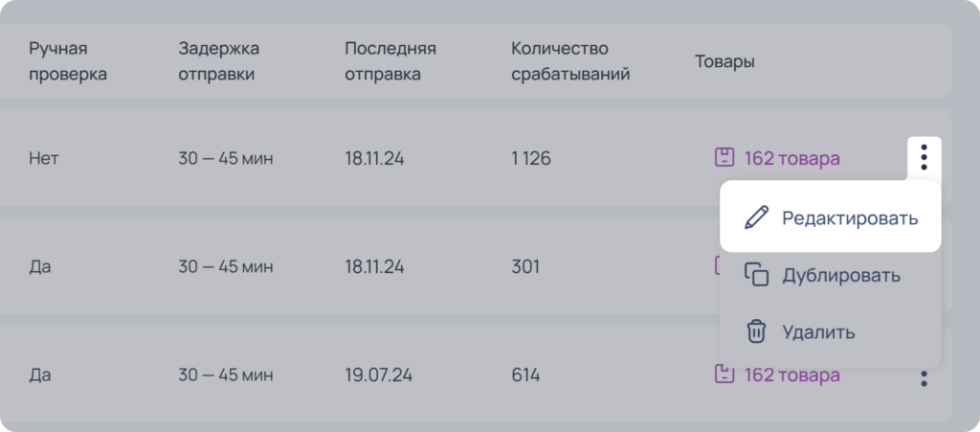Open the 162 товара link in 19.07.24 row
The width and height of the screenshot is (980, 432).
tap(791, 375)
